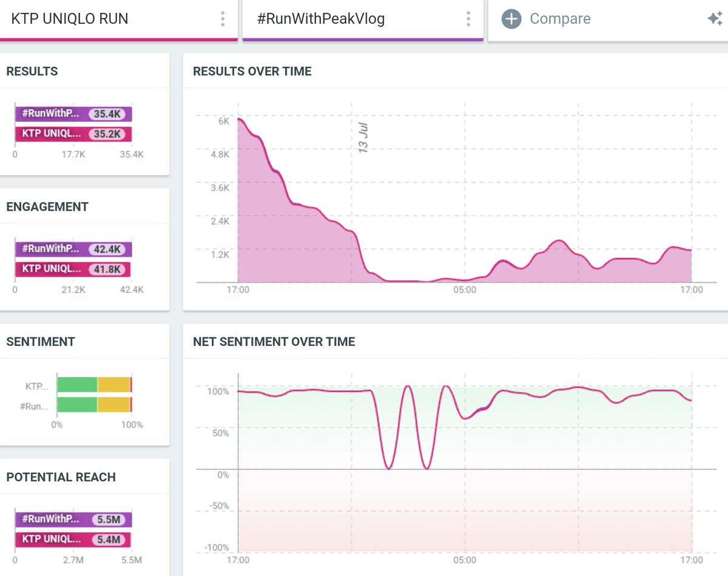Image resolution: width=728 pixels, height=576 pixels.
Task: Select the KTP UNIQL... 41.8K engagement bar
Action: [x=73, y=269]
